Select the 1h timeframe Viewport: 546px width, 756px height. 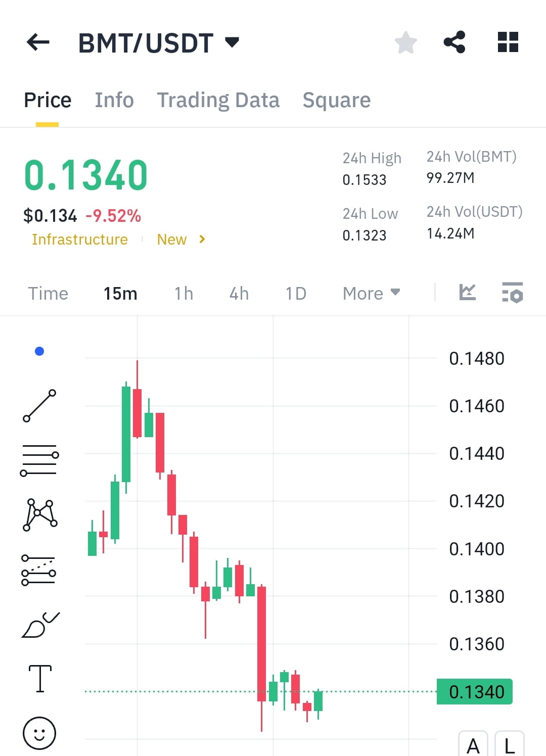click(183, 293)
